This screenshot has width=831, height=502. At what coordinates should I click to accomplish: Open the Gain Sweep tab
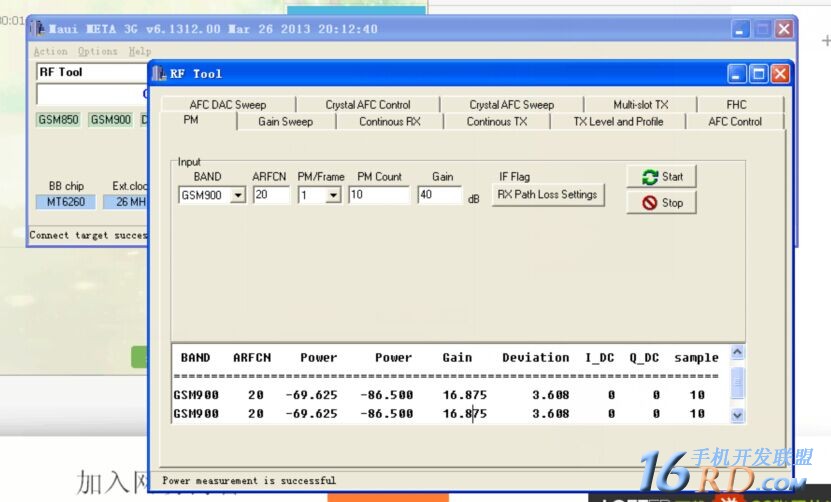point(286,121)
